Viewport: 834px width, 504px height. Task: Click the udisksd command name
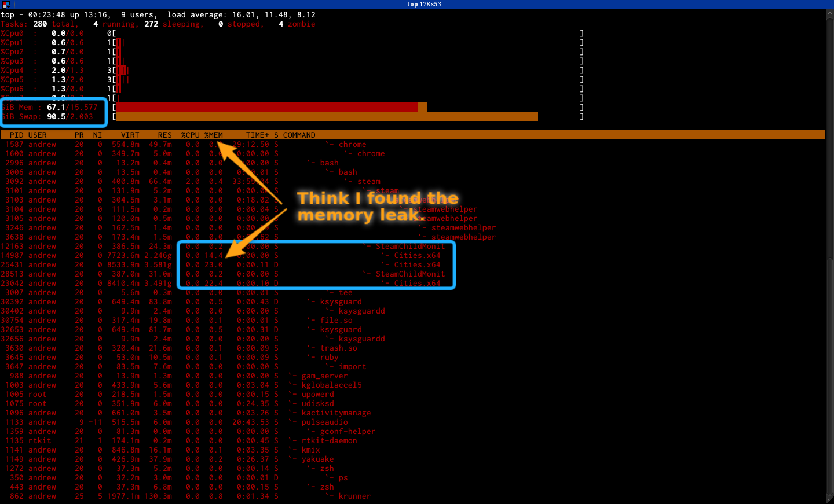click(318, 403)
